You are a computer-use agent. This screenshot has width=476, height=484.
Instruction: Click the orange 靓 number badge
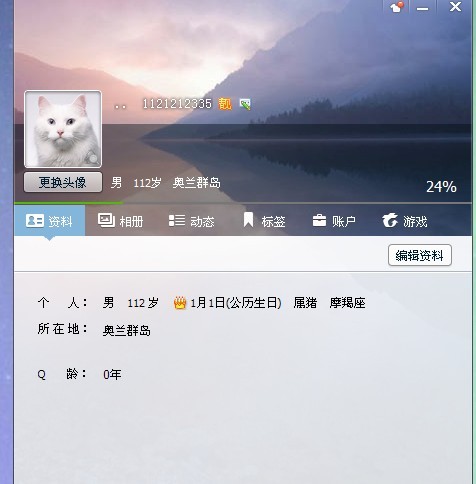tap(225, 104)
